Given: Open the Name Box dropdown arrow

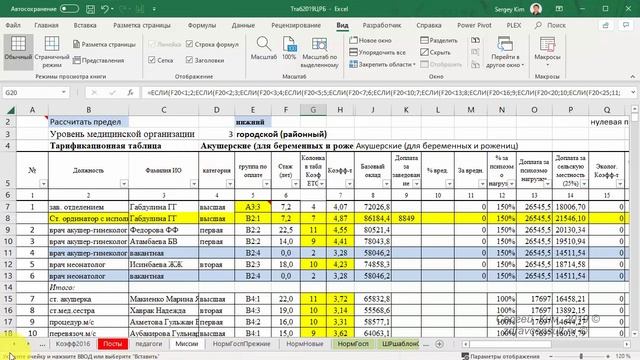Looking at the screenshot, I should pos(64,93).
